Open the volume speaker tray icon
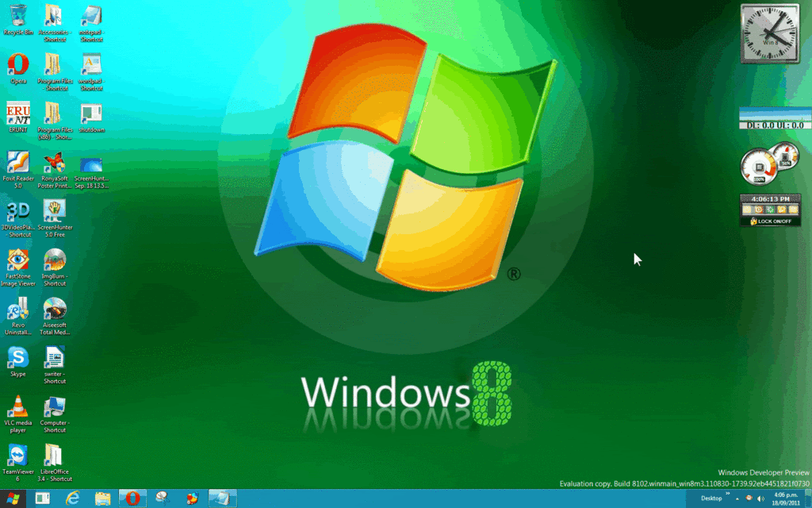 click(760, 498)
